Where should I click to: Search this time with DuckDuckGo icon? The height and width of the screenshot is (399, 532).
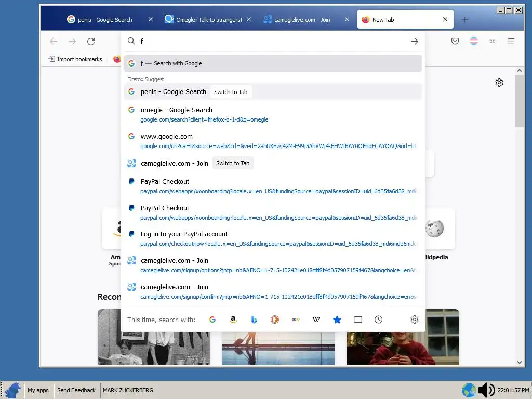274,320
